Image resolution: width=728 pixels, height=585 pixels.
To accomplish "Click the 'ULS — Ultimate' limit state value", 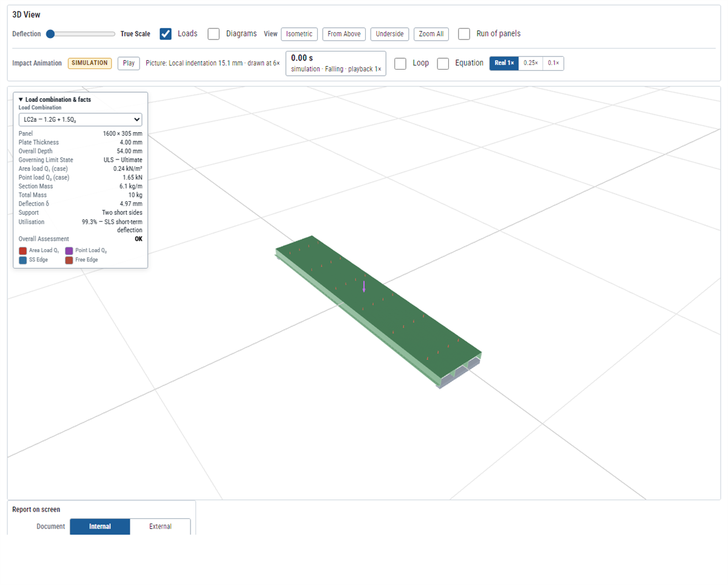I will point(123,160).
